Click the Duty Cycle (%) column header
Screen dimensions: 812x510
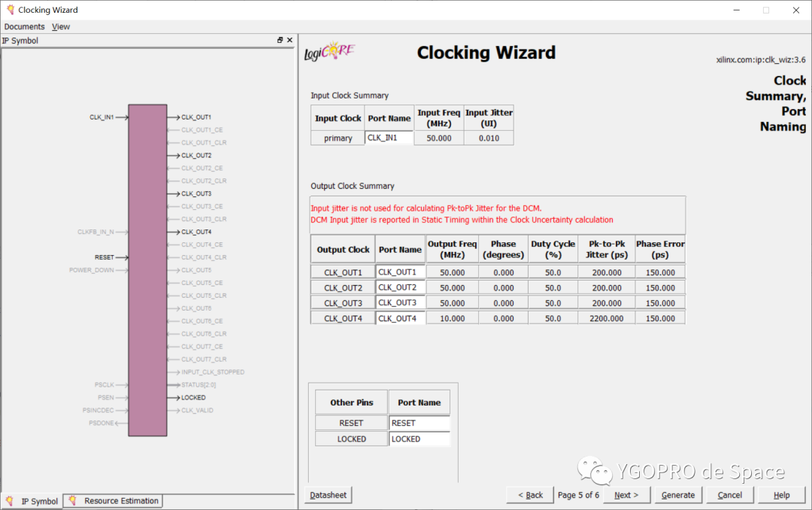[x=553, y=249]
